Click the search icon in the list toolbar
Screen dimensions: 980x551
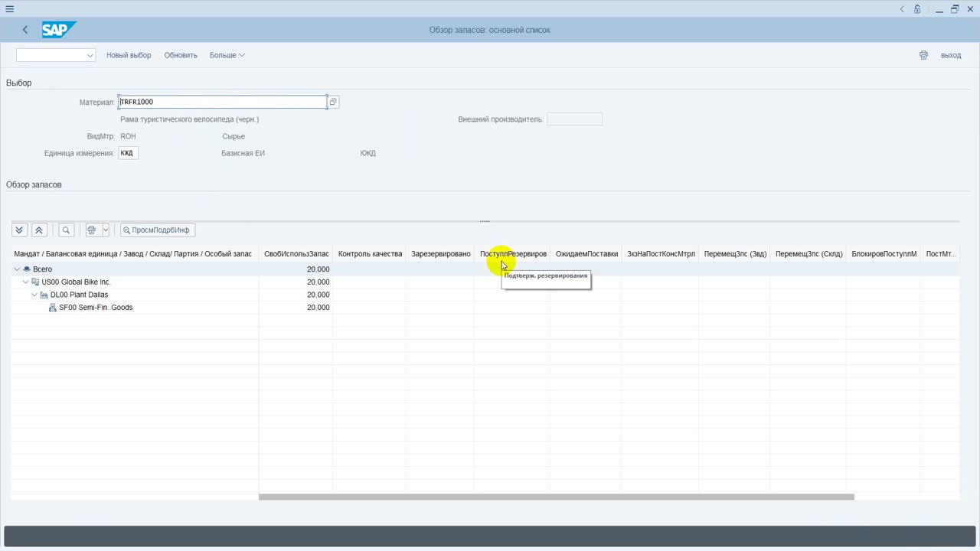(x=66, y=230)
